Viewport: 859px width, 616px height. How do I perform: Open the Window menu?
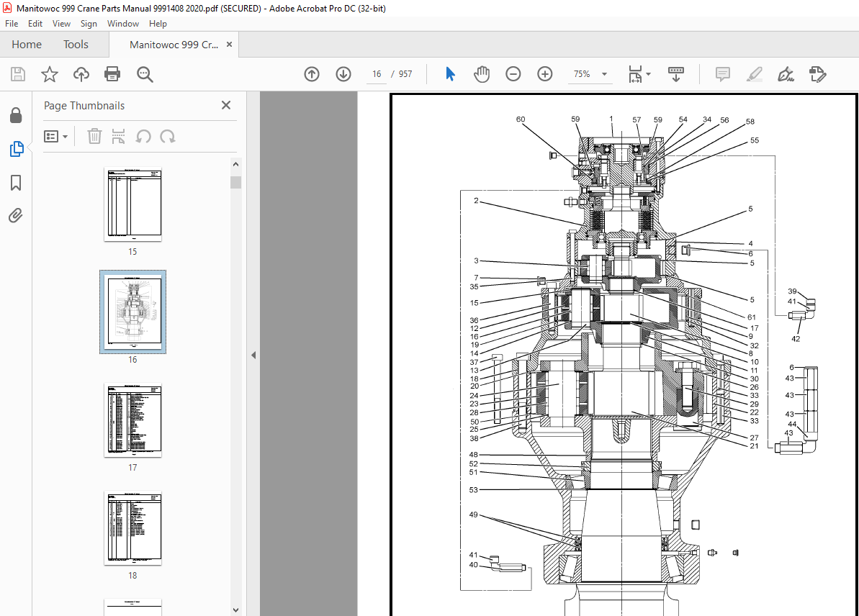point(122,24)
